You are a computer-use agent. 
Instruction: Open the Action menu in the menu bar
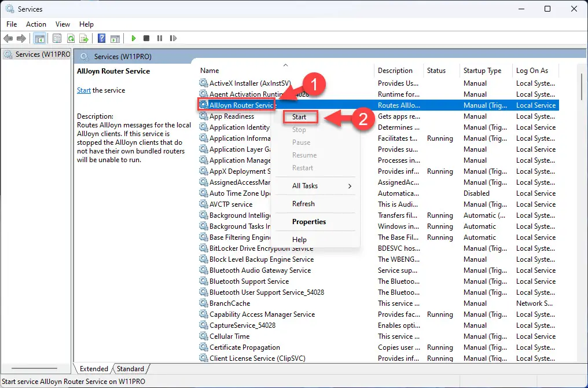[36, 24]
